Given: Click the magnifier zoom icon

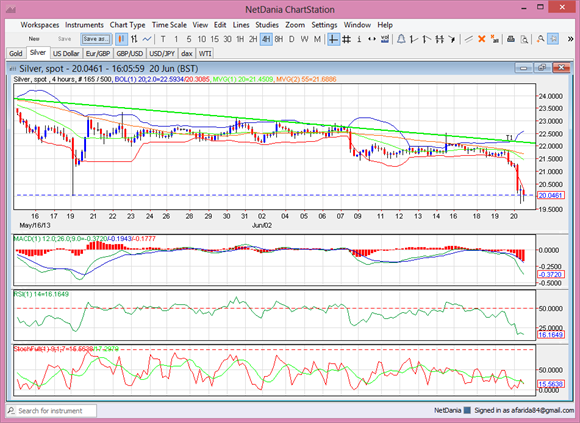Looking at the screenshot, I should click(x=540, y=39).
